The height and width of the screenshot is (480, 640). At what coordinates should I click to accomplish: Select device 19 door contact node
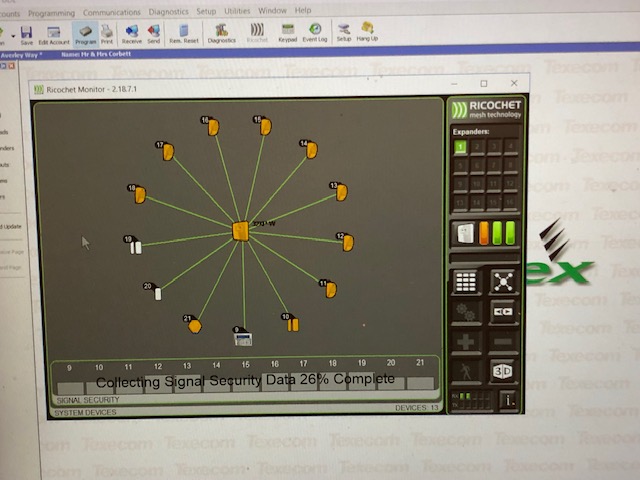134,245
